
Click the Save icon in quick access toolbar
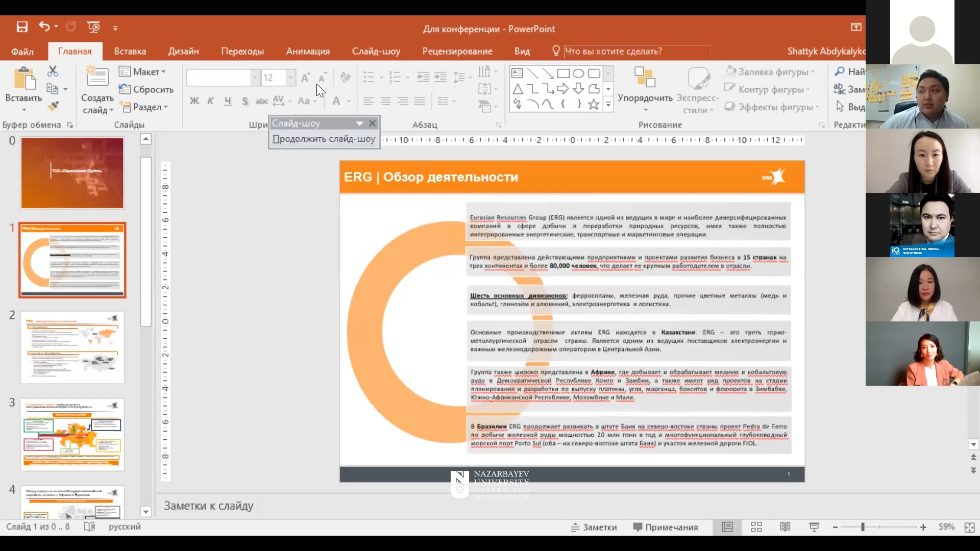22,27
